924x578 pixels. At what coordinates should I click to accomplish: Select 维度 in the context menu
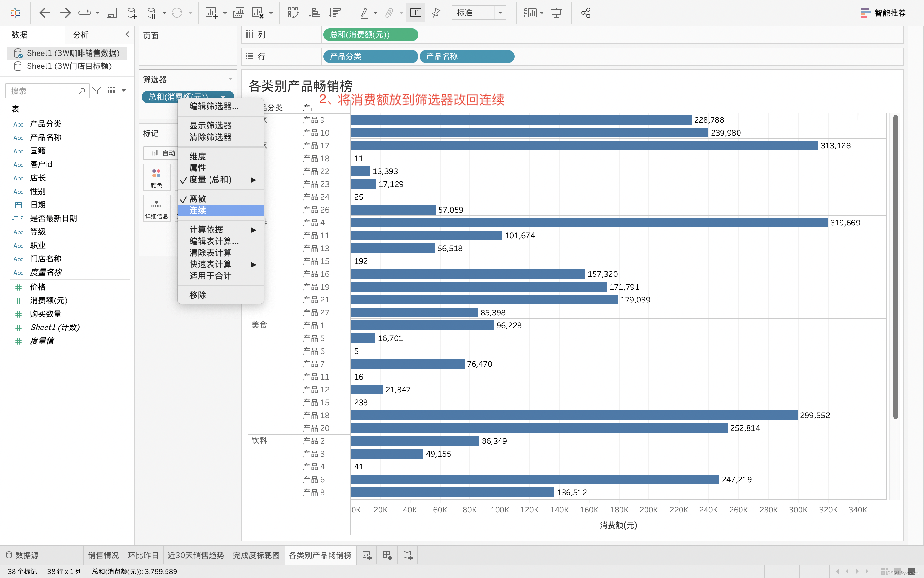(x=221, y=156)
